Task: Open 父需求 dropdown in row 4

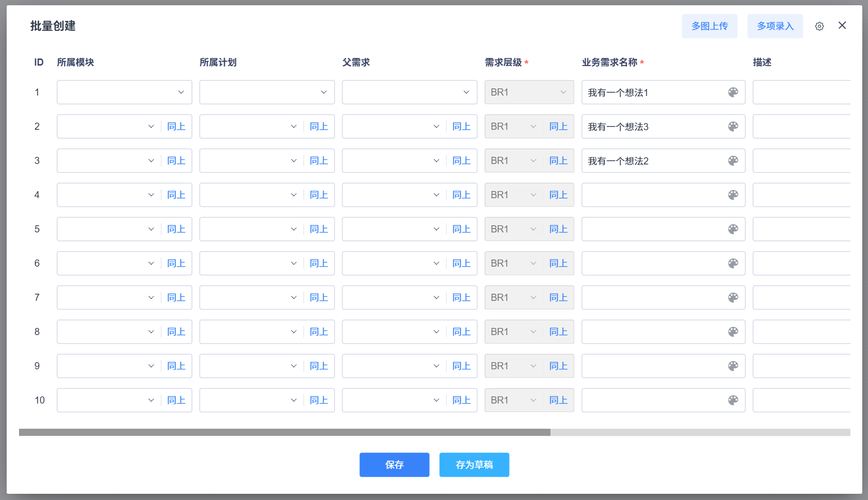Action: coord(394,195)
